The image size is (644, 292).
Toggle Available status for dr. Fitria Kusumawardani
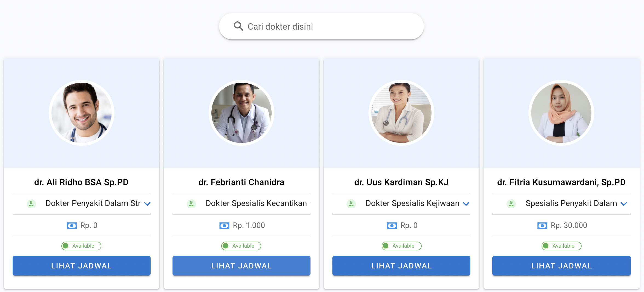point(561,246)
